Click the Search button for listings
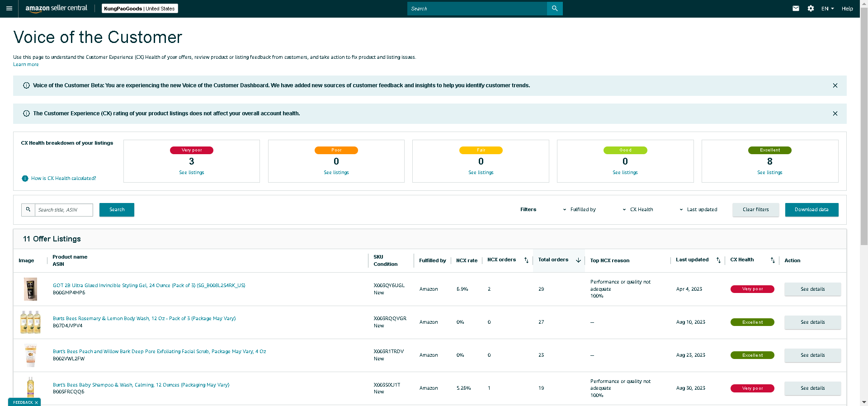The width and height of the screenshot is (868, 406). (117, 210)
